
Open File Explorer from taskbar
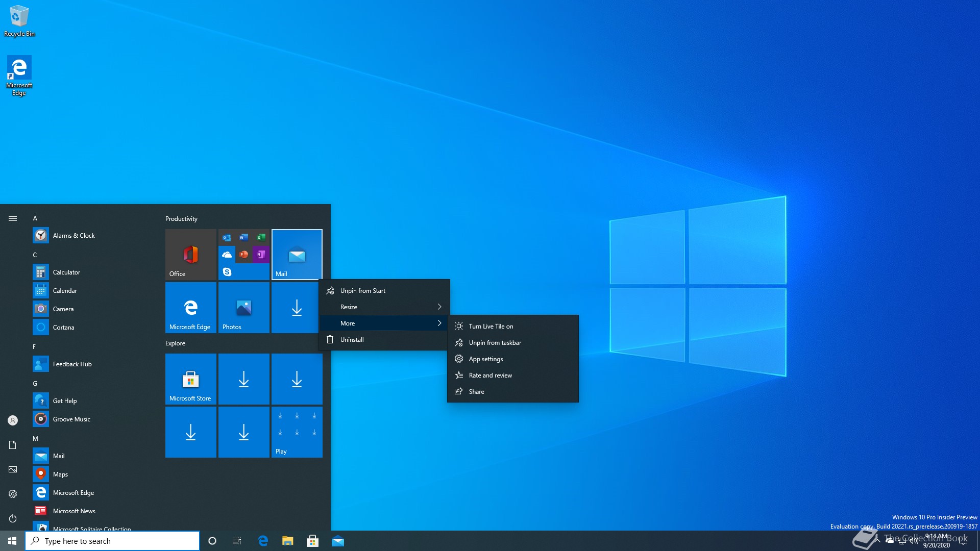point(288,541)
